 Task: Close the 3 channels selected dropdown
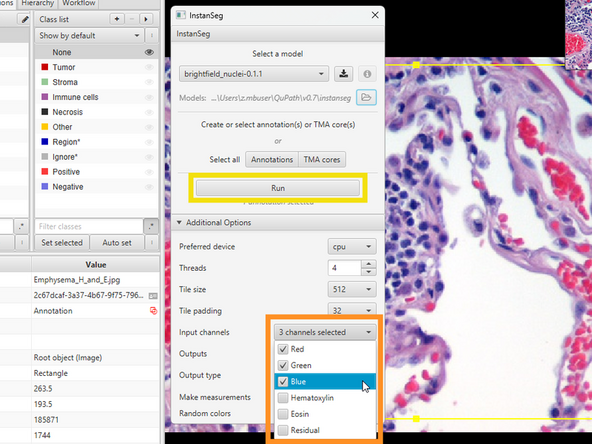pyautogui.click(x=325, y=332)
